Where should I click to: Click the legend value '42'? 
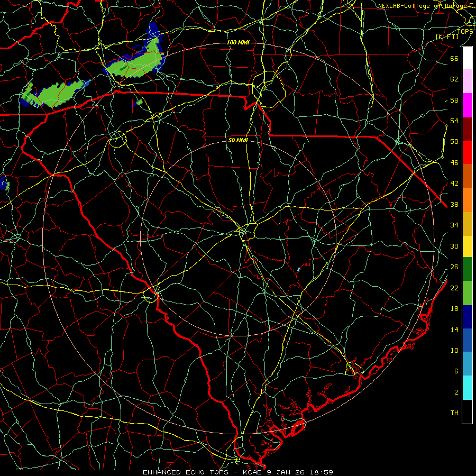tap(454, 184)
